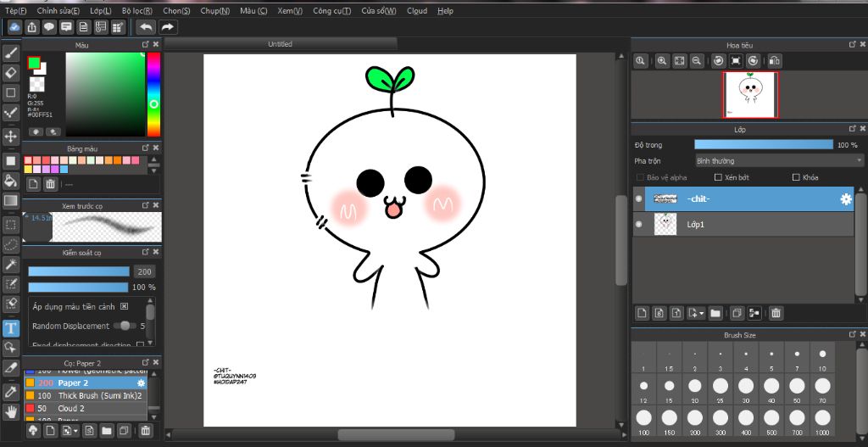The image size is (868, 447).
Task: Click the export/share icon in toolbar
Action: click(x=32, y=27)
